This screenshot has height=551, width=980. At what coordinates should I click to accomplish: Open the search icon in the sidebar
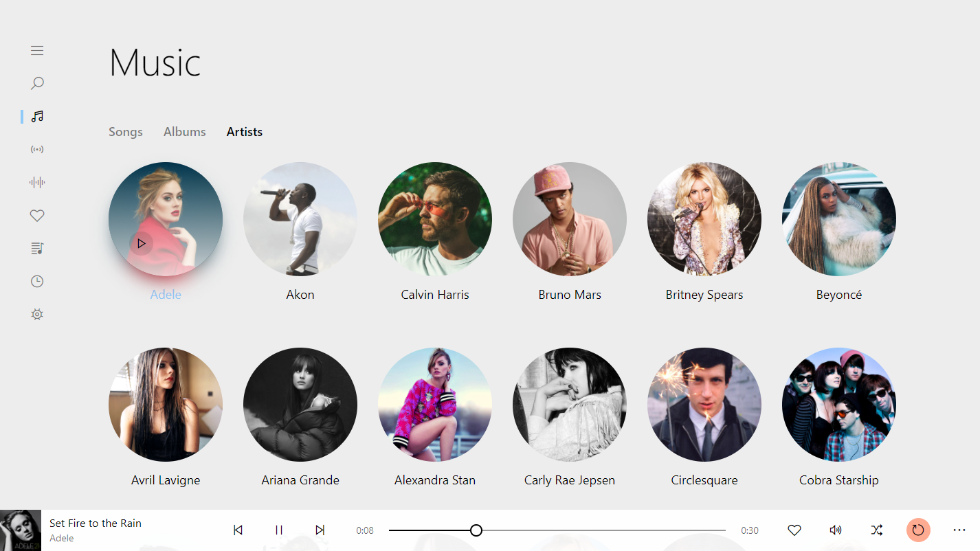click(x=37, y=82)
